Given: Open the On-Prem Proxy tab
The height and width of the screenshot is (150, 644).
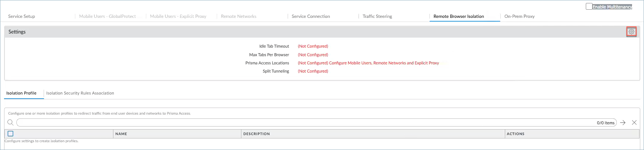Looking at the screenshot, I should point(519,16).
